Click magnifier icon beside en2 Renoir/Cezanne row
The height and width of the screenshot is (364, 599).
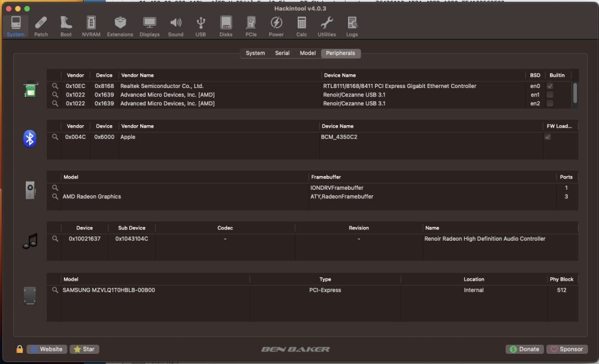[x=55, y=104]
